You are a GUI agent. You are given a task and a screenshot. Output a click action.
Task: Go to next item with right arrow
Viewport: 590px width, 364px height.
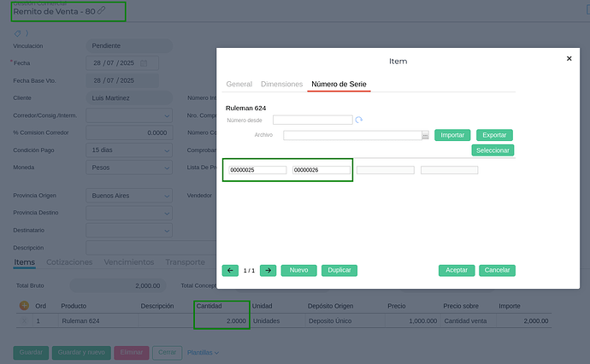tap(268, 270)
